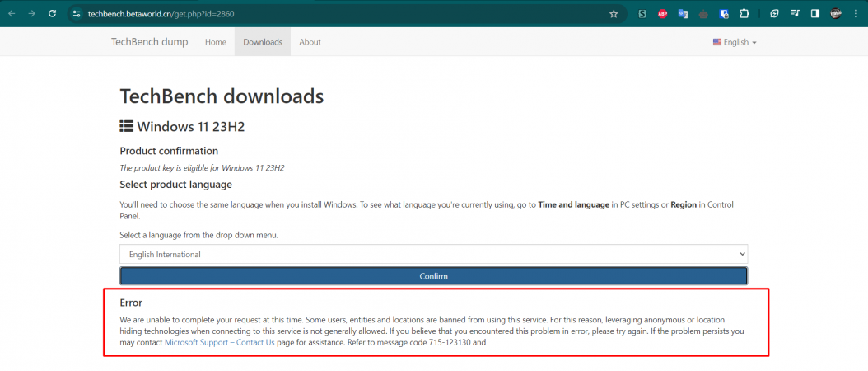This screenshot has width=868, height=371.
Task: Open the About nav item
Action: coord(310,42)
